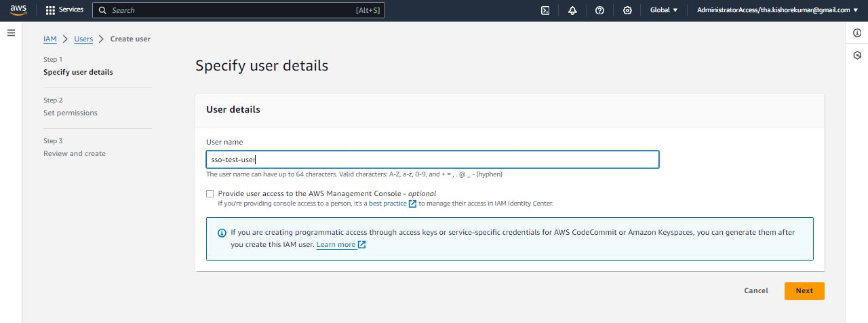Expand the hamburger side navigation menu

11,33
